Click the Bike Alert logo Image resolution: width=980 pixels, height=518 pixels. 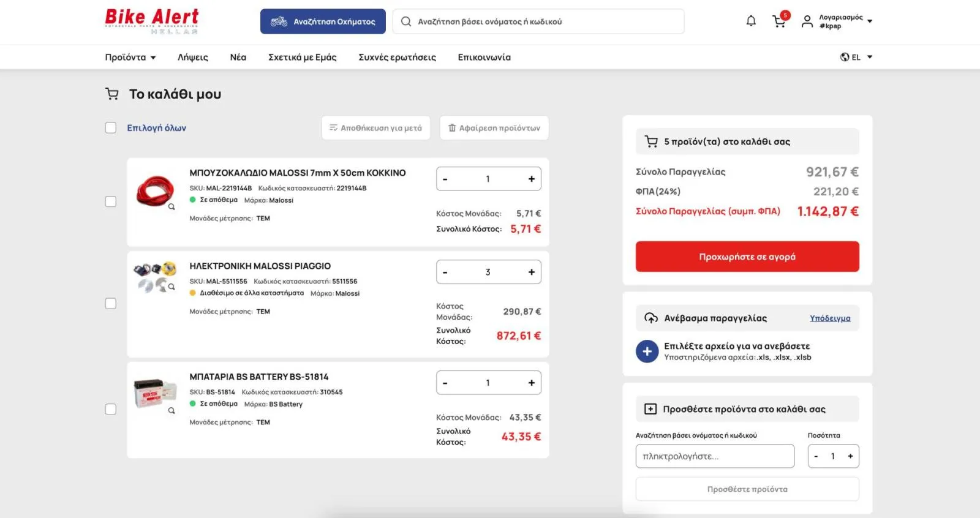(152, 21)
